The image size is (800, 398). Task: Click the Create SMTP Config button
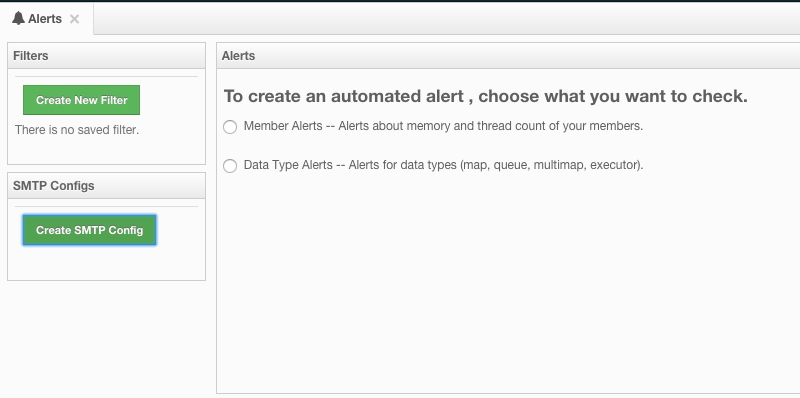tap(89, 230)
